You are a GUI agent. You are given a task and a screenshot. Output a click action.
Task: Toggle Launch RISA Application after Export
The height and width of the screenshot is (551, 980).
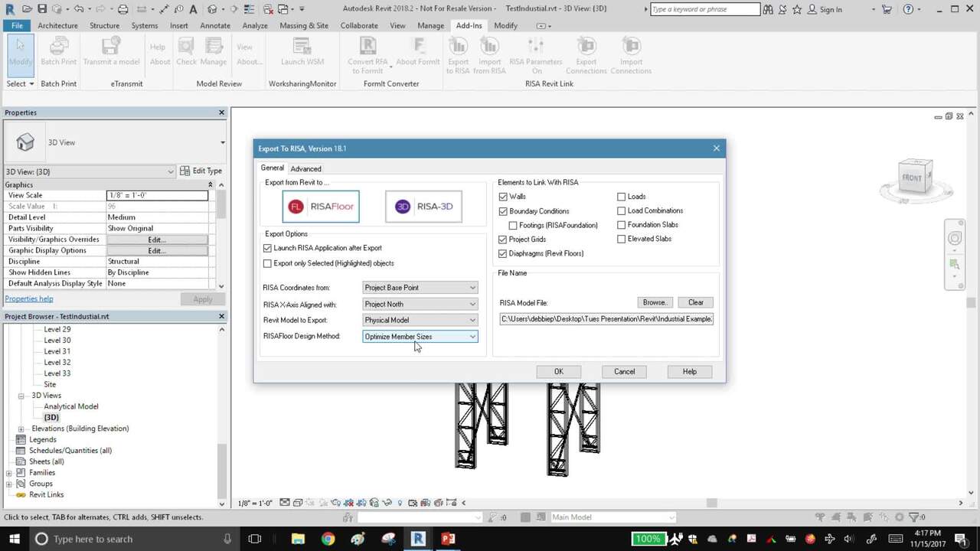point(267,248)
